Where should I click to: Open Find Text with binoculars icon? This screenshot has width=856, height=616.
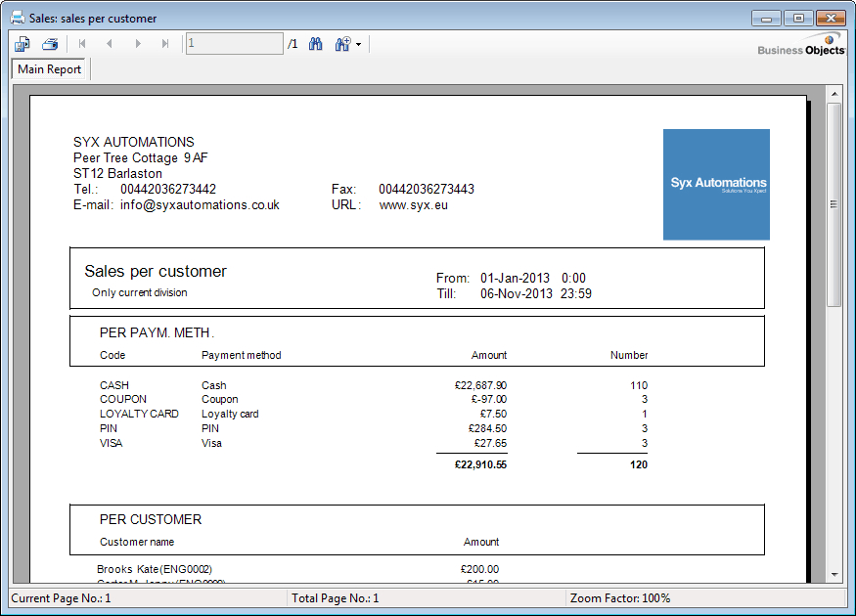pos(316,44)
